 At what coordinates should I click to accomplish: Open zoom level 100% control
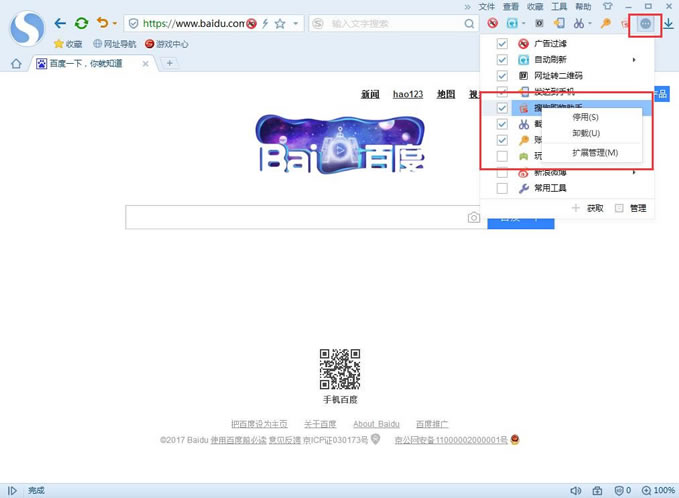[x=658, y=490]
